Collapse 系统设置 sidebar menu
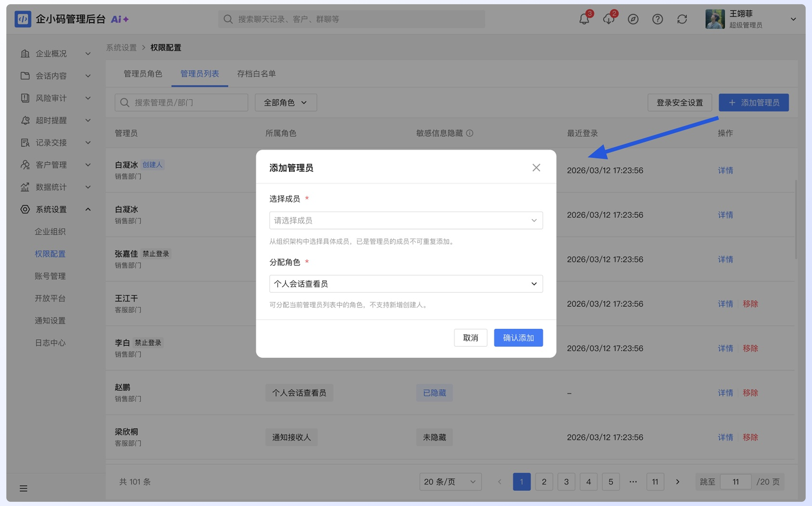The height and width of the screenshot is (506, 812). [56, 209]
